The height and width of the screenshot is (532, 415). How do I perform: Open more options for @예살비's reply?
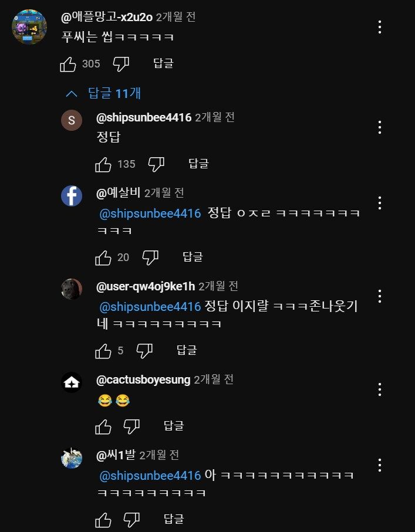pyautogui.click(x=380, y=203)
